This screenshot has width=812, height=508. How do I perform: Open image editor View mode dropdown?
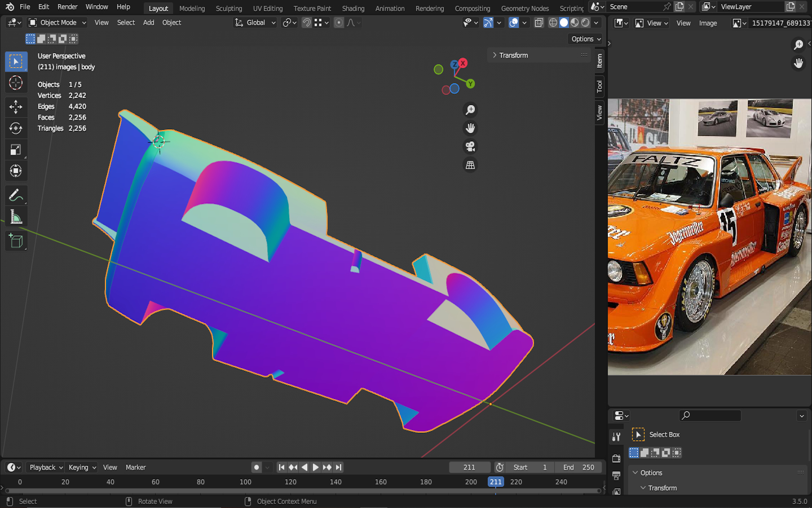tap(651, 23)
